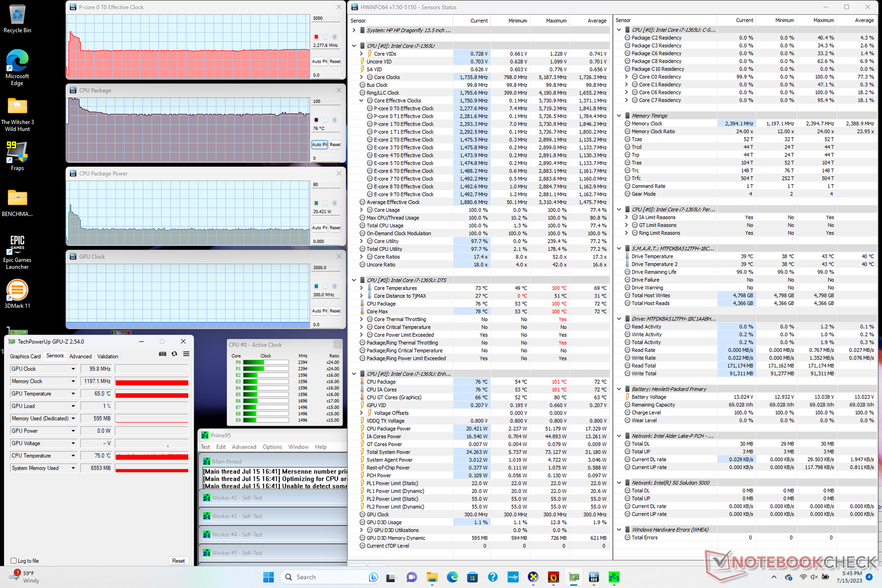The width and height of the screenshot is (882, 588).
Task: Select the Microsoft Edge desktop shortcut
Action: [x=17, y=68]
